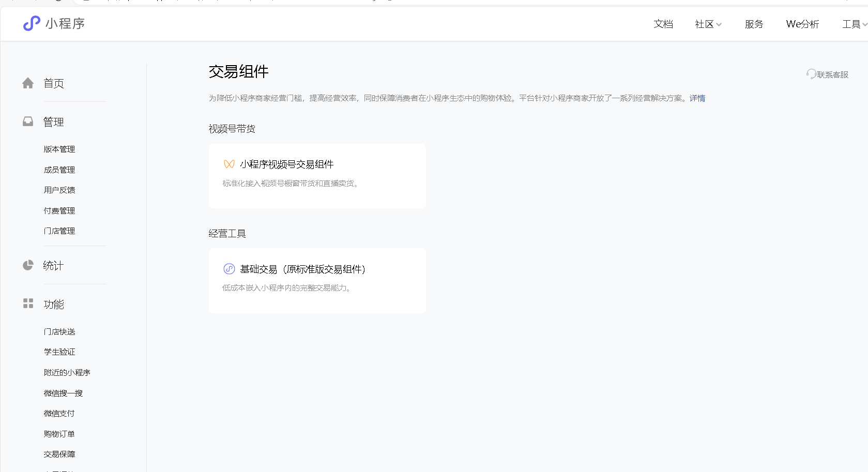Go to 首页 in the sidebar

tap(54, 83)
